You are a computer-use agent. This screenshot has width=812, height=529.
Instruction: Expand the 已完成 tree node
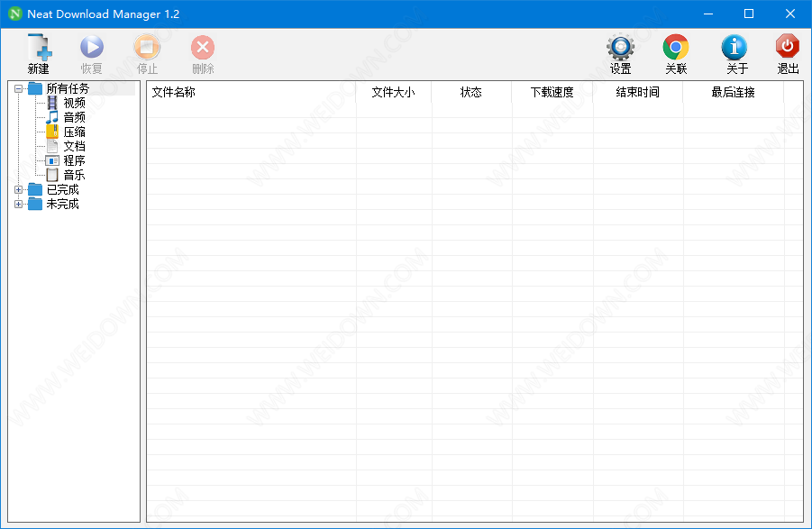point(19,189)
